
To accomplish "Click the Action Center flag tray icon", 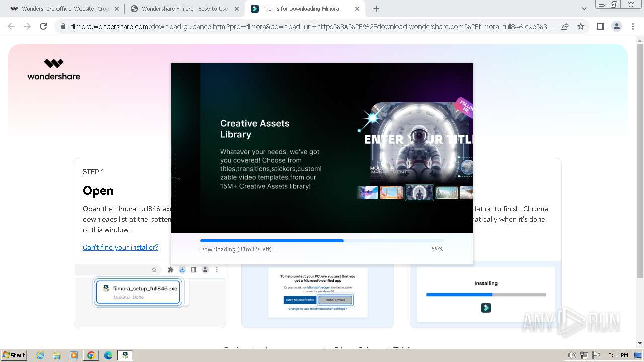I will point(596,355).
